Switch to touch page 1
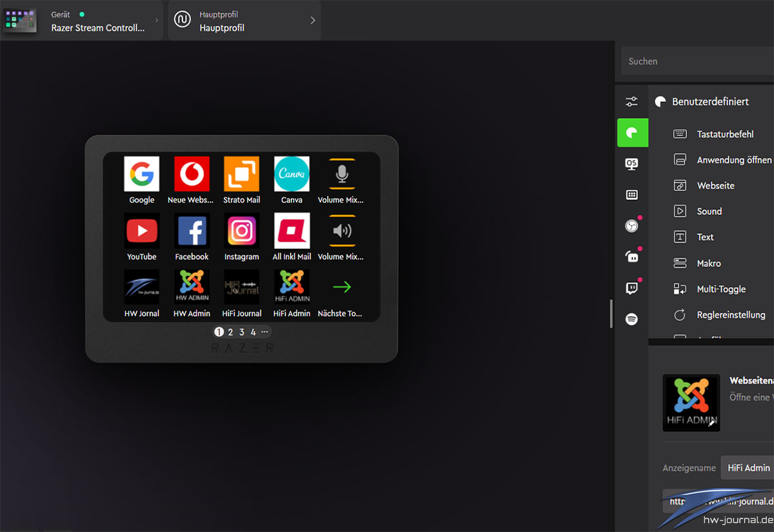Image resolution: width=774 pixels, height=532 pixels. coord(219,332)
